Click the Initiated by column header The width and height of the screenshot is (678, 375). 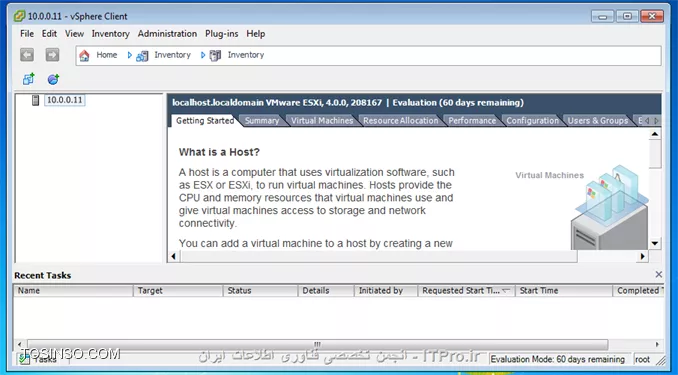(386, 291)
